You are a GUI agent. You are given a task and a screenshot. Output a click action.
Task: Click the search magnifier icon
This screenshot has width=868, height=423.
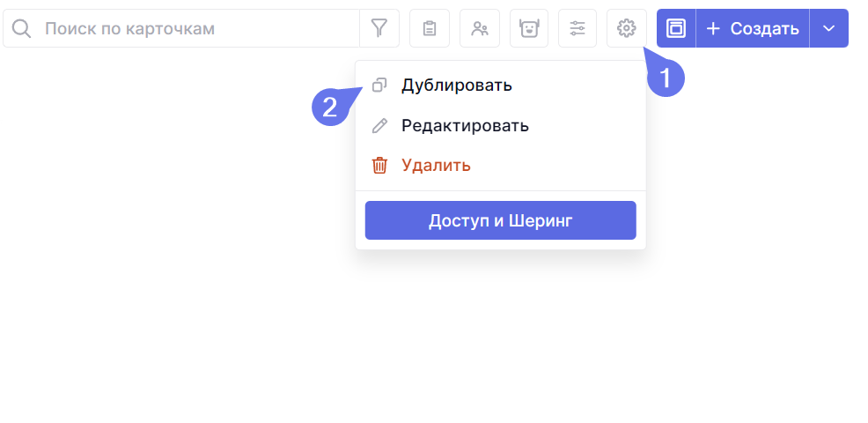click(22, 28)
